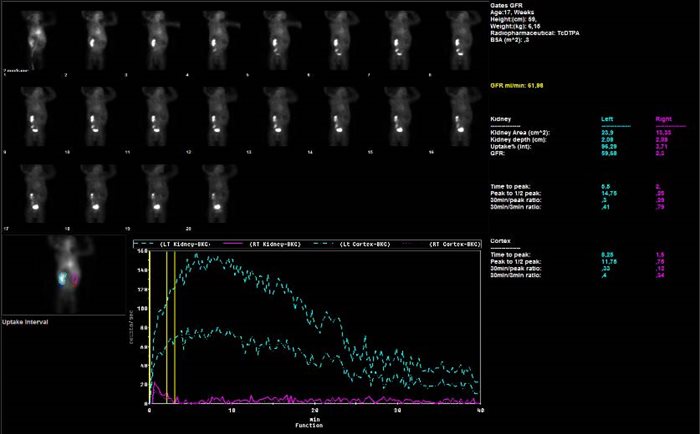
Task: Click the 20 tick on the time axis
Action: pyautogui.click(x=315, y=410)
